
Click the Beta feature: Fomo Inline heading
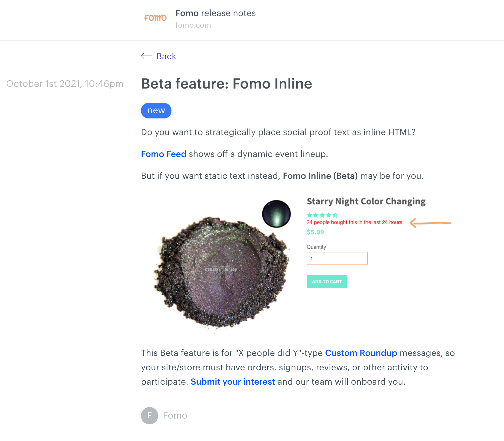227,84
